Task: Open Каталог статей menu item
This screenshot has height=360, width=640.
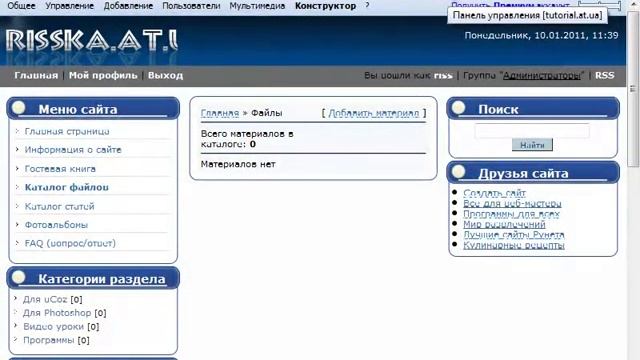Action: click(60, 207)
